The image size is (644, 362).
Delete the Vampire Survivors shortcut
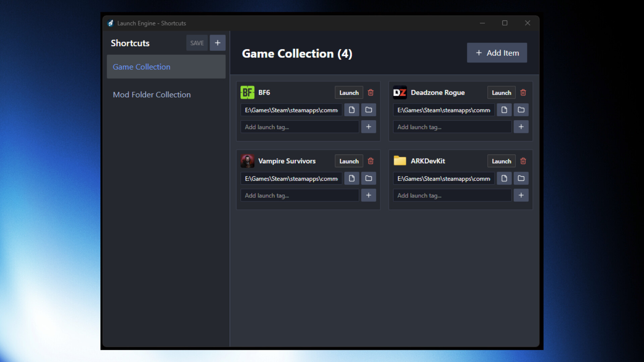coord(371,161)
